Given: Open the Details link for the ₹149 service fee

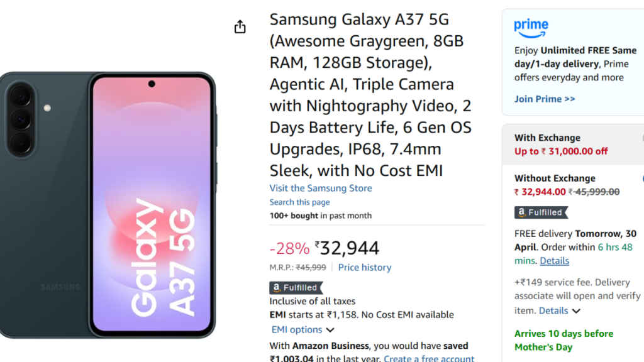Looking at the screenshot, I should tap(553, 310).
